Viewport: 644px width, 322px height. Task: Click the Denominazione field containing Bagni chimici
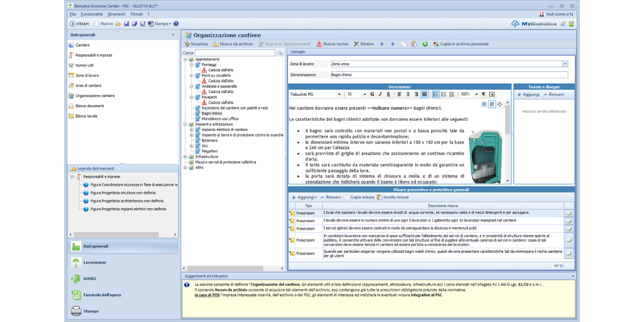pos(448,75)
